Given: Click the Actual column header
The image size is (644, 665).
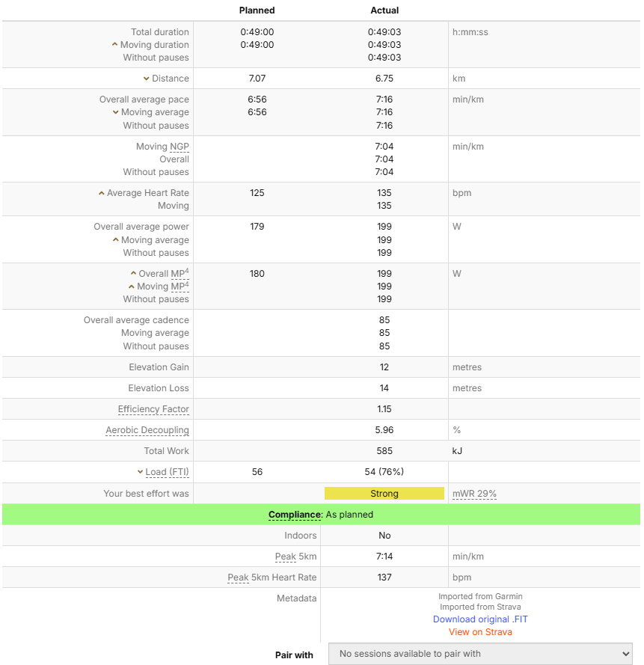Looking at the screenshot, I should (x=384, y=10).
